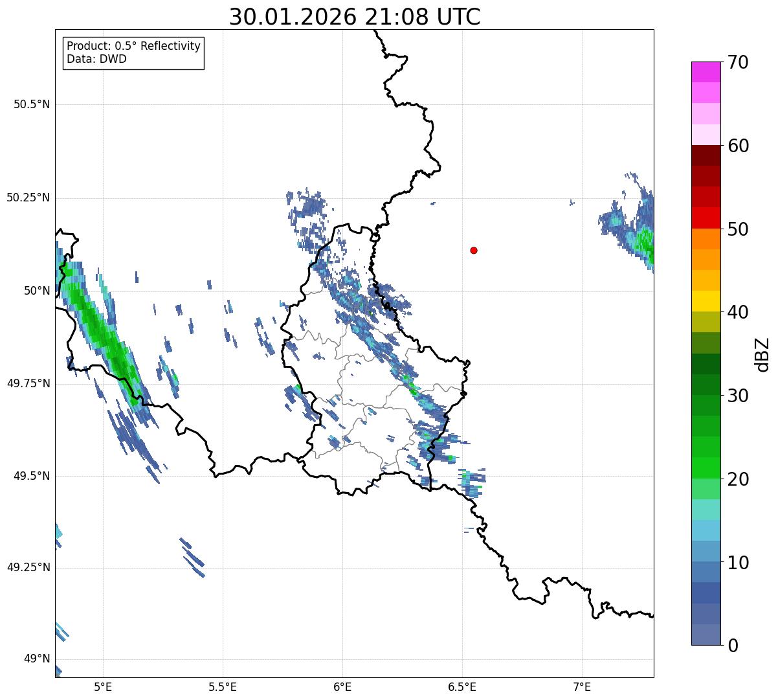This screenshot has width=778, height=700.
Task: Click the bright red colorbar segment above 50
Action: (x=706, y=218)
